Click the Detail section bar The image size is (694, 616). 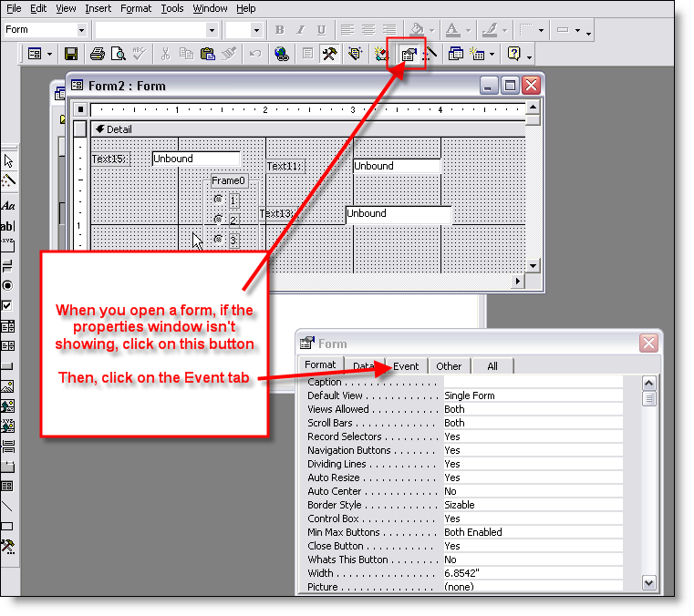pyautogui.click(x=308, y=129)
